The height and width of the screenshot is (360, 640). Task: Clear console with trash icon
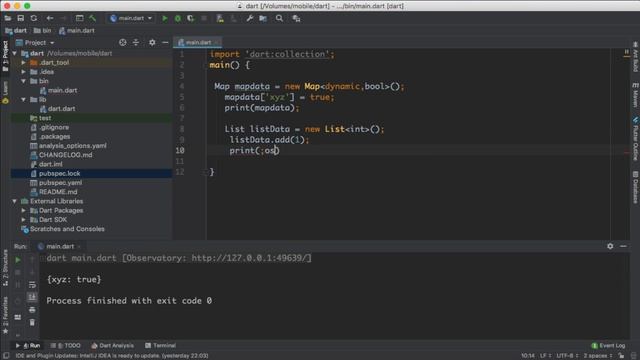[x=32, y=322]
